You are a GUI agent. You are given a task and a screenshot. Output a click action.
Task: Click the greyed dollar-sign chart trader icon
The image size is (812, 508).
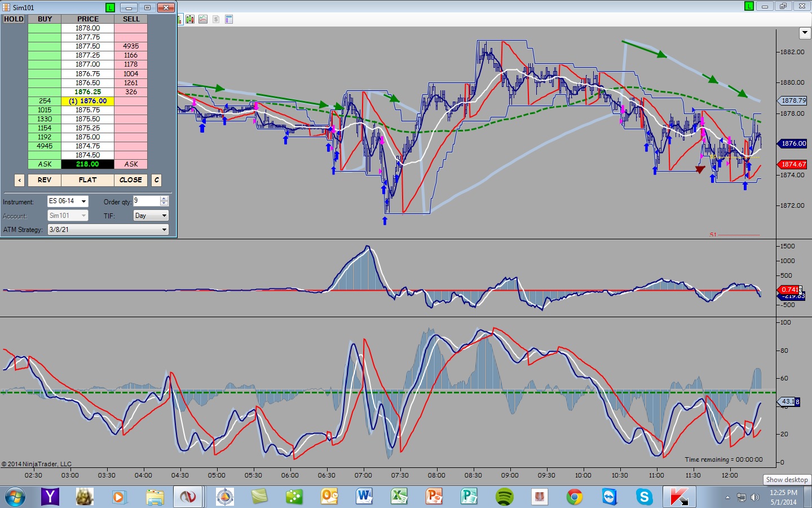click(x=216, y=19)
